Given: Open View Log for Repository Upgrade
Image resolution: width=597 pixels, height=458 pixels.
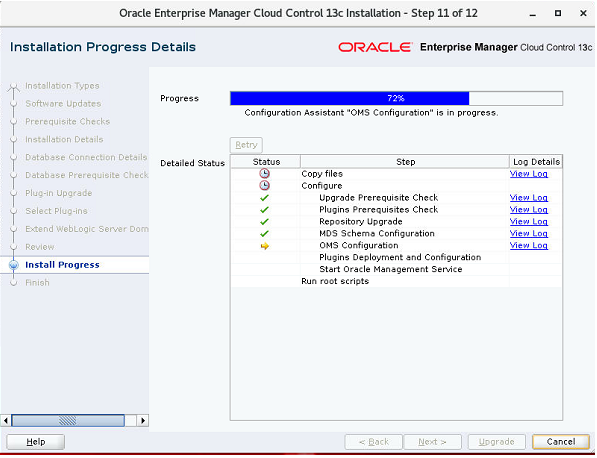Looking at the screenshot, I should tap(528, 222).
